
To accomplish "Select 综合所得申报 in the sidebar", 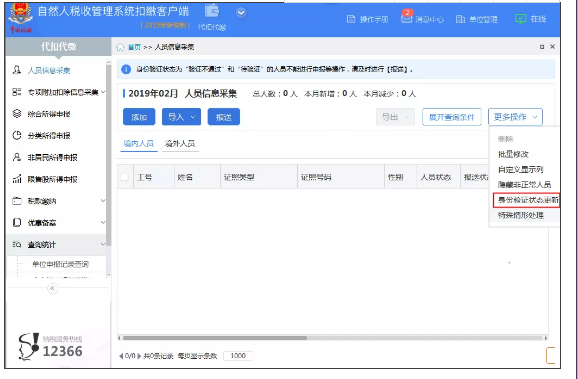I will 49,114.
